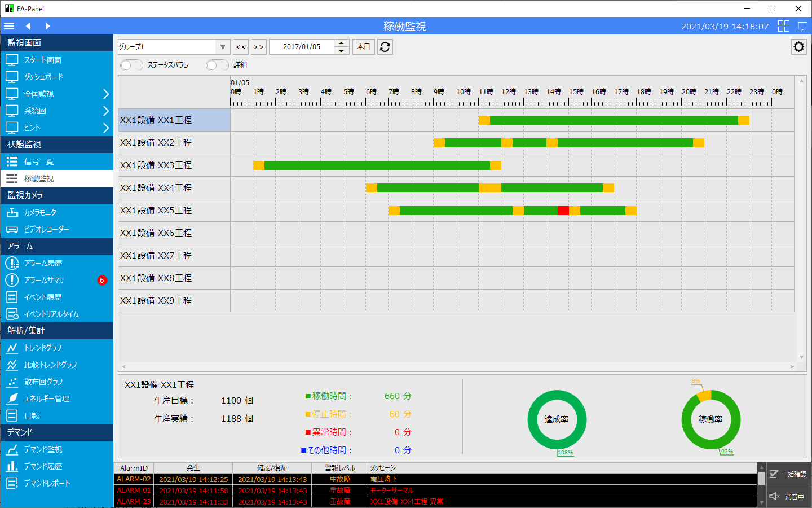
Task: Toggle the ステータスバラし switch
Action: point(131,65)
